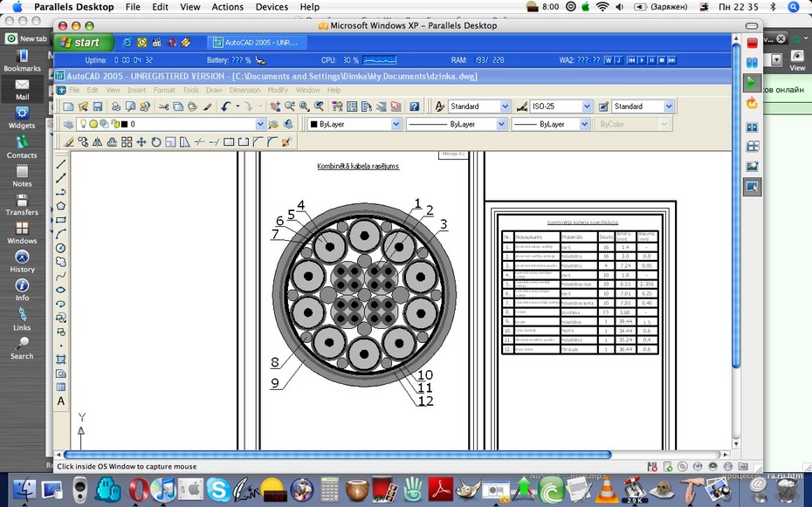Viewport: 812px width, 507px height.
Task: Select the Spline tool in Draw toolbar
Action: pyautogui.click(x=60, y=276)
